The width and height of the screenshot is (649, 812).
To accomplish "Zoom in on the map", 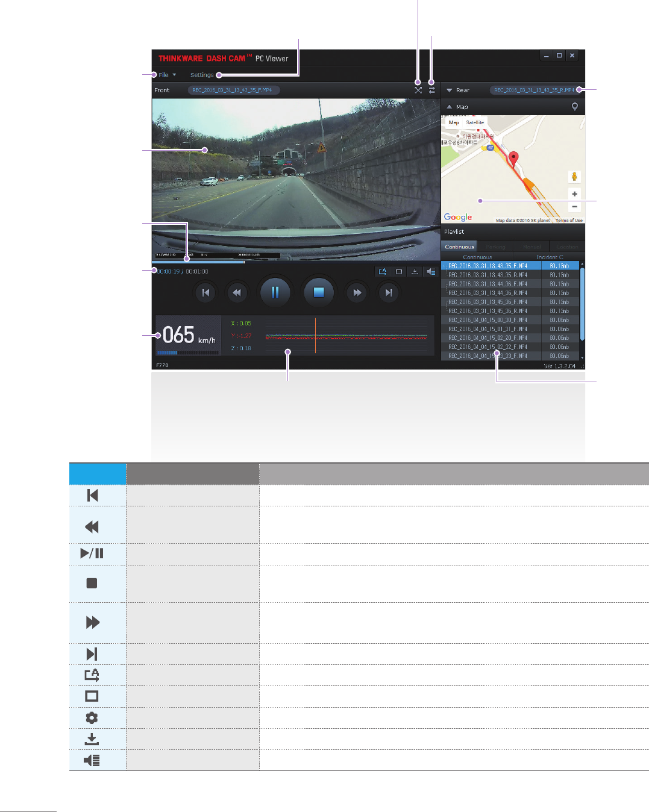I will click(x=575, y=194).
